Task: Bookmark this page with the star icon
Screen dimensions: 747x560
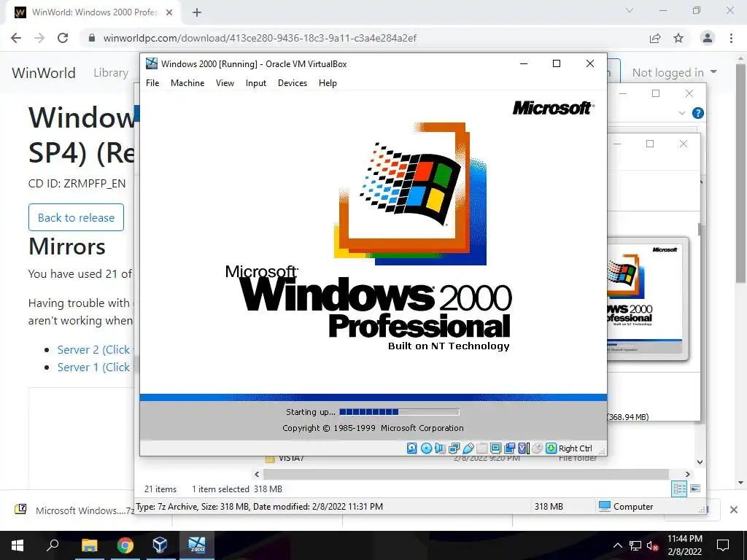Action: (678, 38)
